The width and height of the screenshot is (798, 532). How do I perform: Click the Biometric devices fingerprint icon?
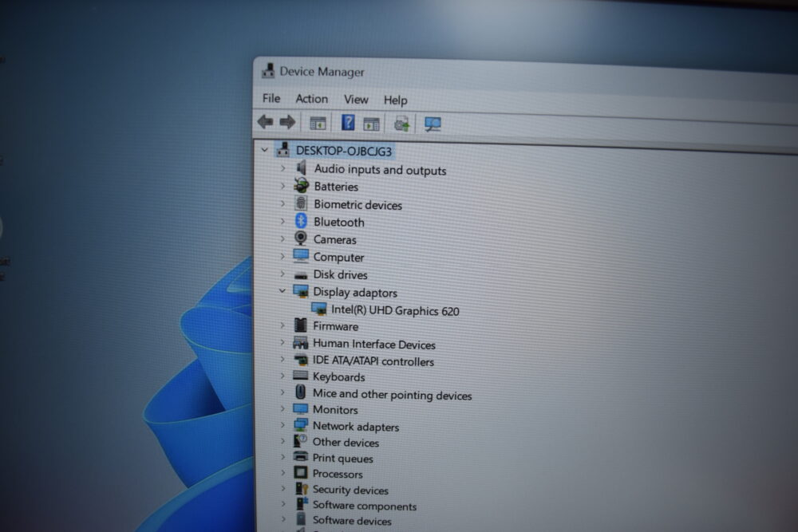pos(301,203)
